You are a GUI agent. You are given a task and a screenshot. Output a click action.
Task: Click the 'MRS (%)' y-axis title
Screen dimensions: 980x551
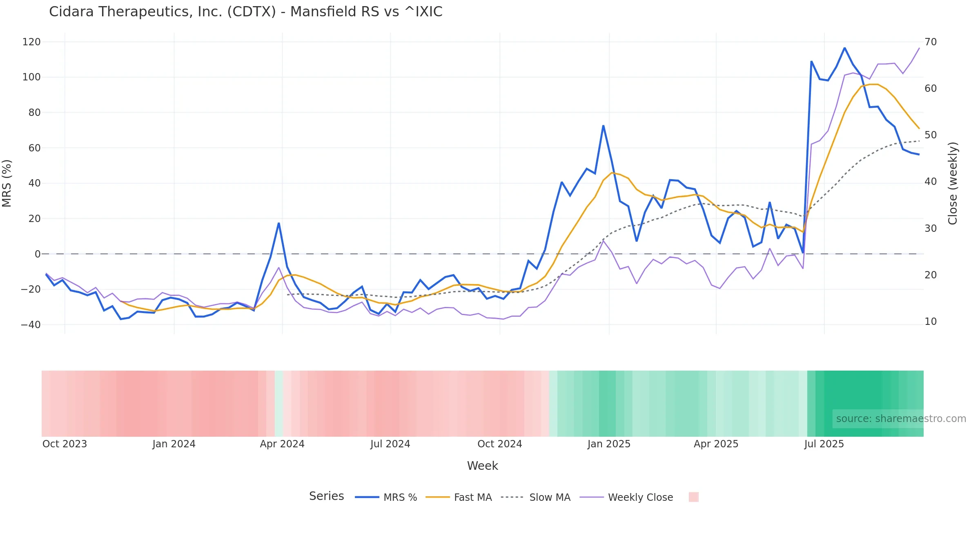coord(7,183)
